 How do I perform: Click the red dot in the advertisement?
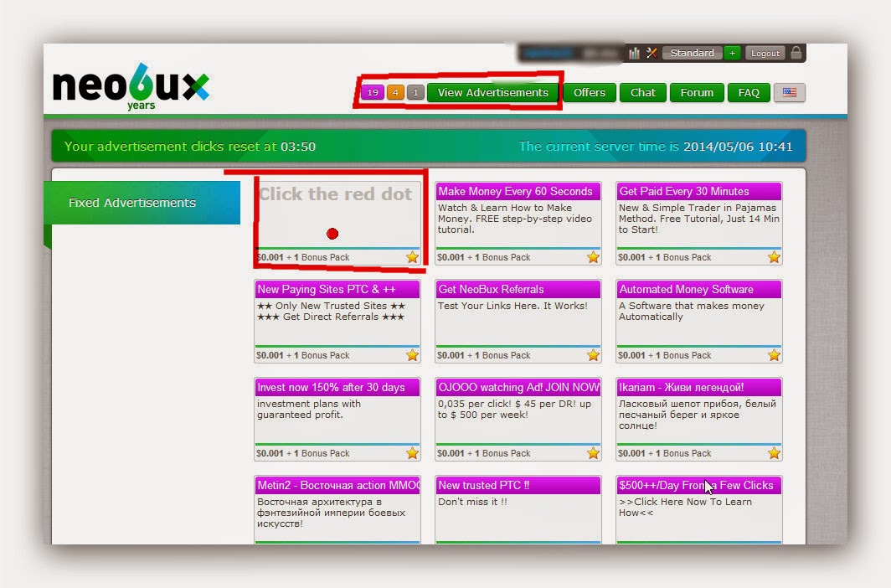point(332,234)
